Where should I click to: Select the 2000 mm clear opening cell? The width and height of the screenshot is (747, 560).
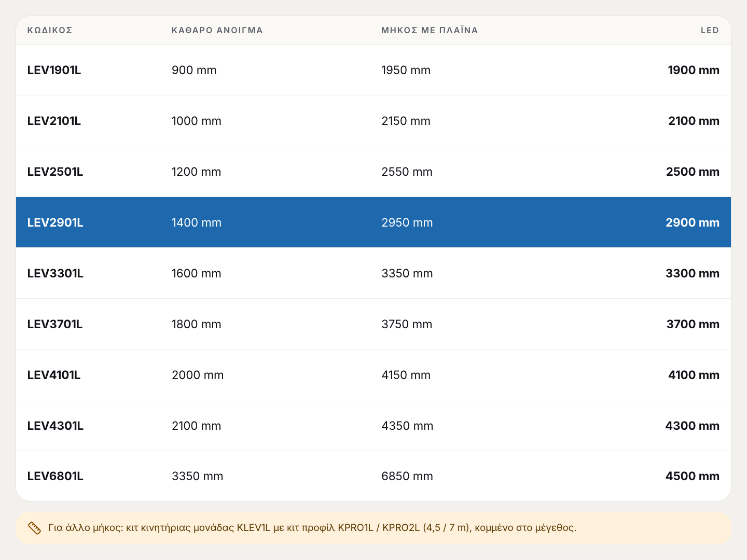point(198,375)
